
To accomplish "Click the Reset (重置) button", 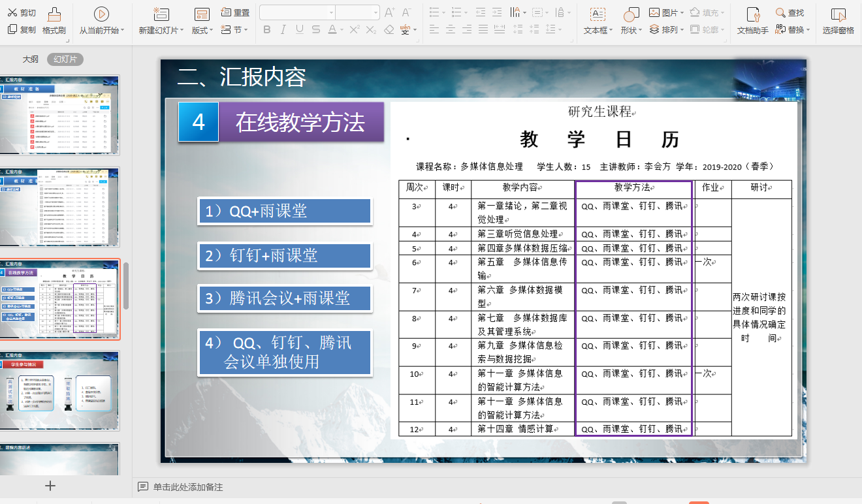I will coord(235,13).
